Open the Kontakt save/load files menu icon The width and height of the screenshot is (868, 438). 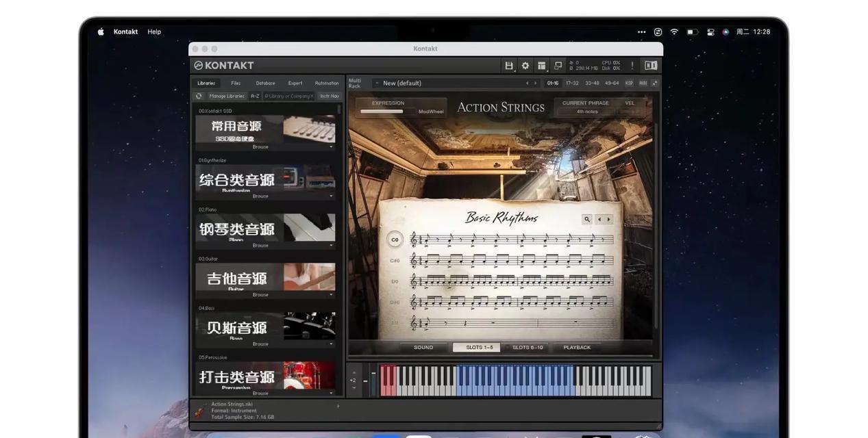click(x=508, y=66)
